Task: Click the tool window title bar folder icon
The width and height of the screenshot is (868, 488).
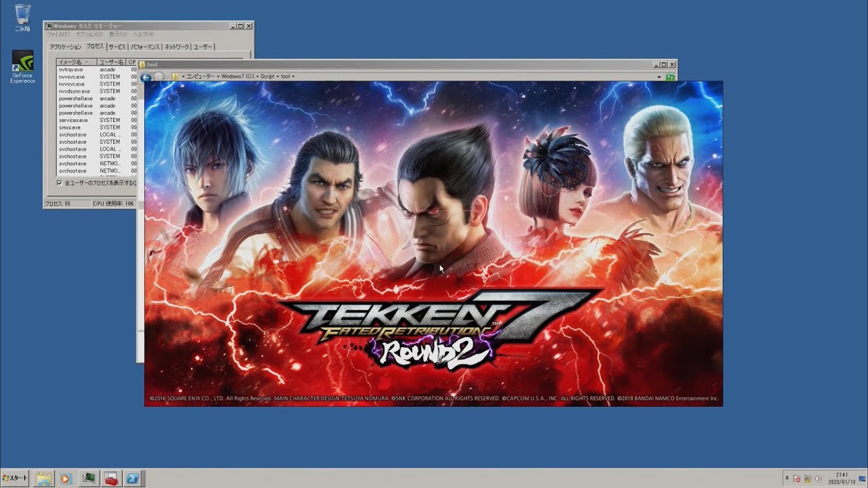Action: click(x=142, y=64)
